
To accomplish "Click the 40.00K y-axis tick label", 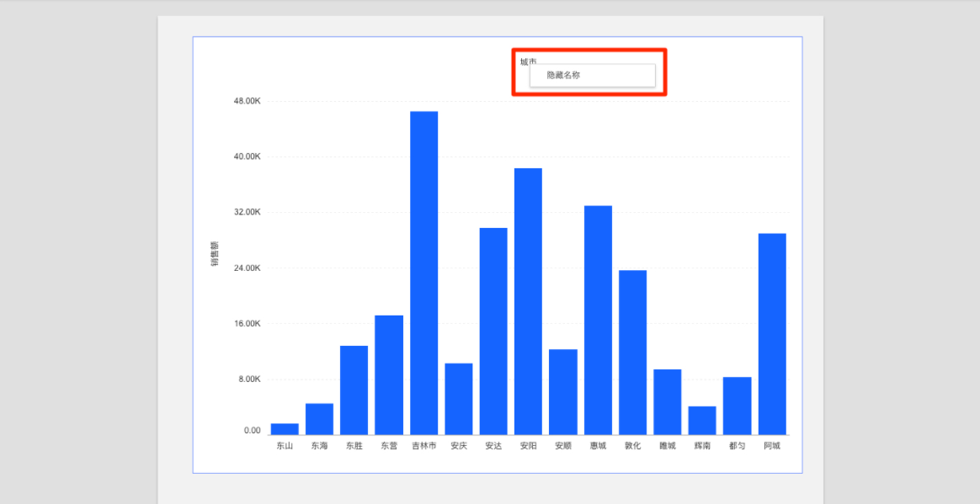I will (247, 157).
